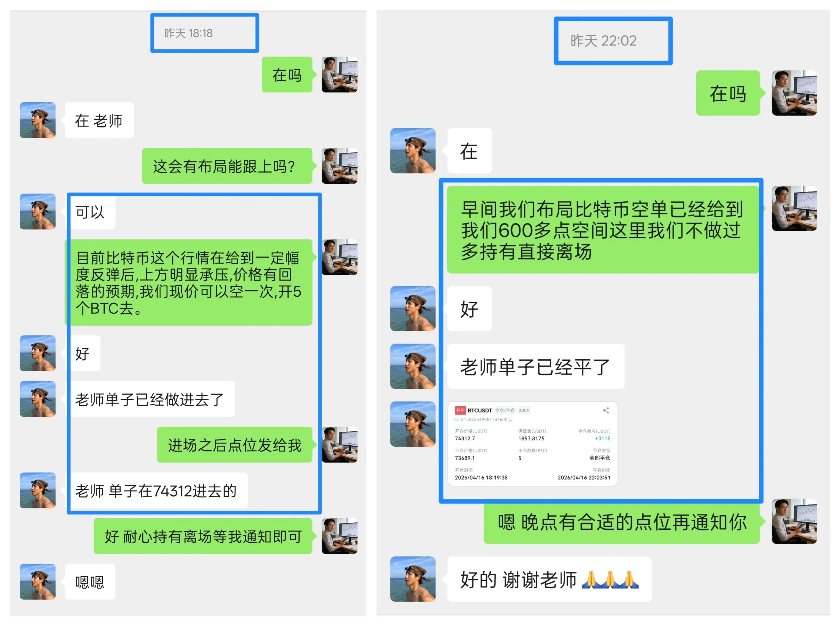
Task: Tap the red 开空 tag on trade card
Action: tap(460, 410)
